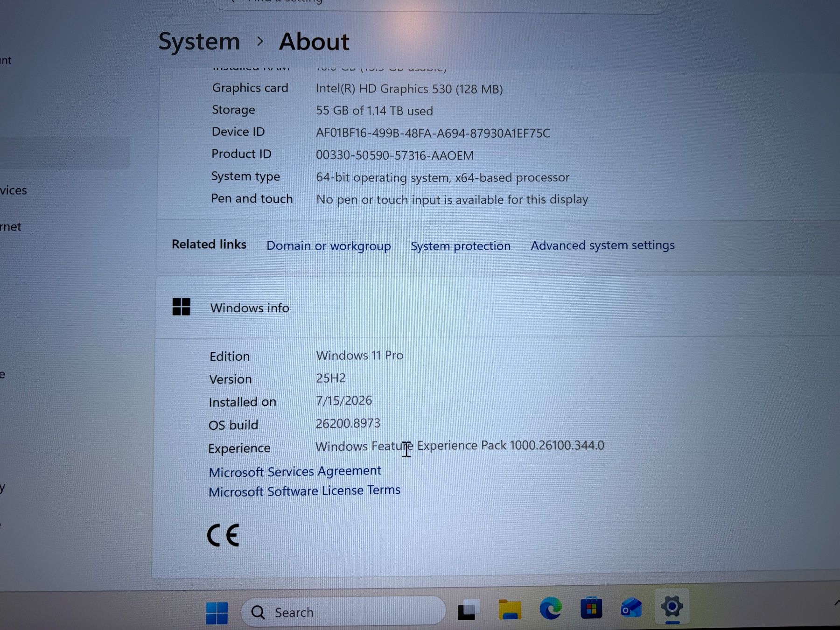Launch File Explorer from taskbar
The height and width of the screenshot is (630, 840).
[x=510, y=609]
